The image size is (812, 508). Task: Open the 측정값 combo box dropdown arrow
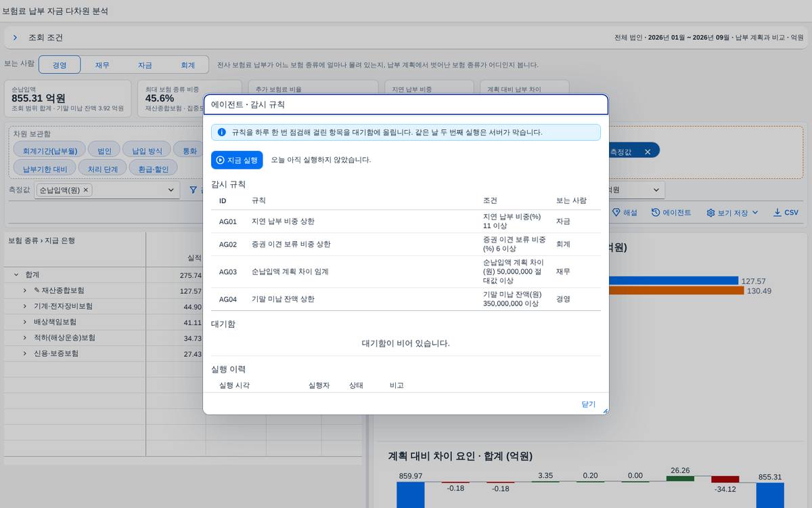171,190
